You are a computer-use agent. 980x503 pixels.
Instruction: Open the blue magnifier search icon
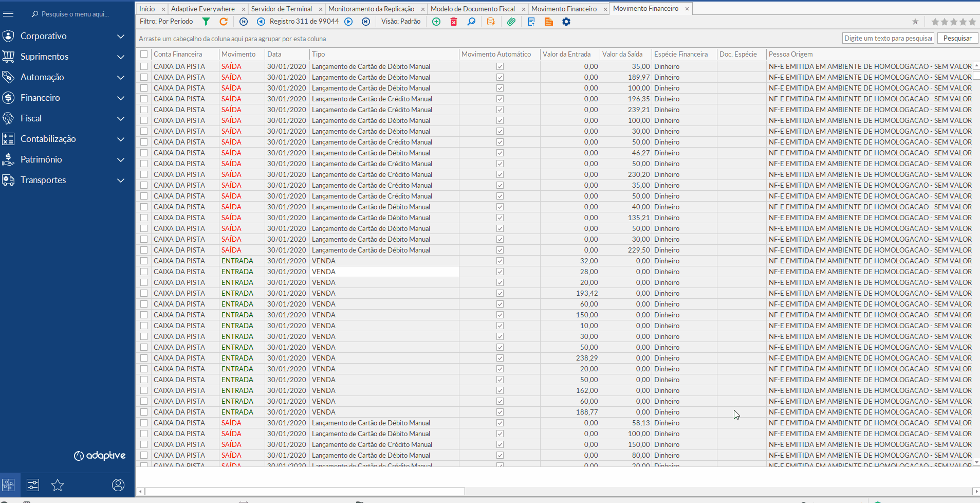click(471, 22)
